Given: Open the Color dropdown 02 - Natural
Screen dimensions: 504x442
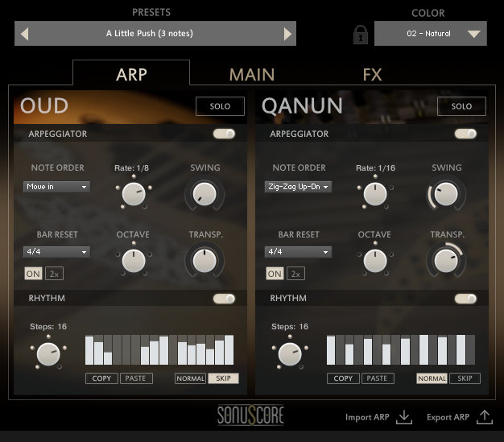Looking at the screenshot, I should pos(431,34).
